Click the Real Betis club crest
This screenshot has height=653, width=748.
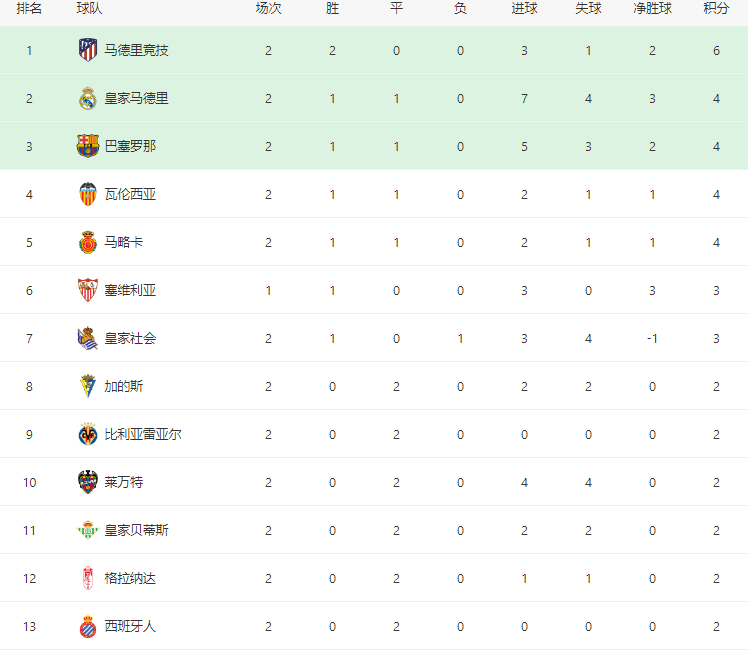(88, 530)
